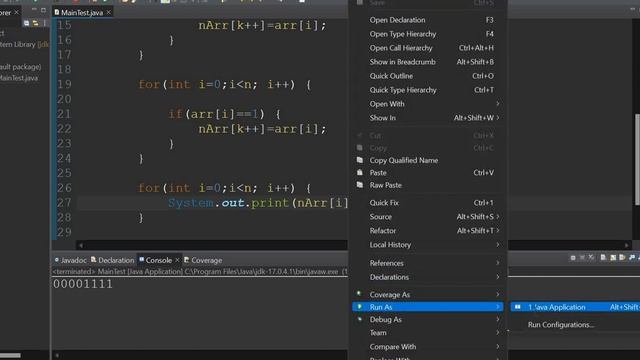Close the Package Explorer tab
The height and width of the screenshot is (360, 640).
click(16, 12)
